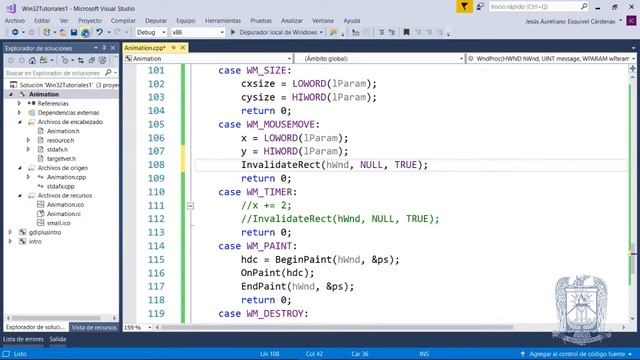Collapse the Archivos de recursos folder
The height and width of the screenshot is (360, 640).
20,196
